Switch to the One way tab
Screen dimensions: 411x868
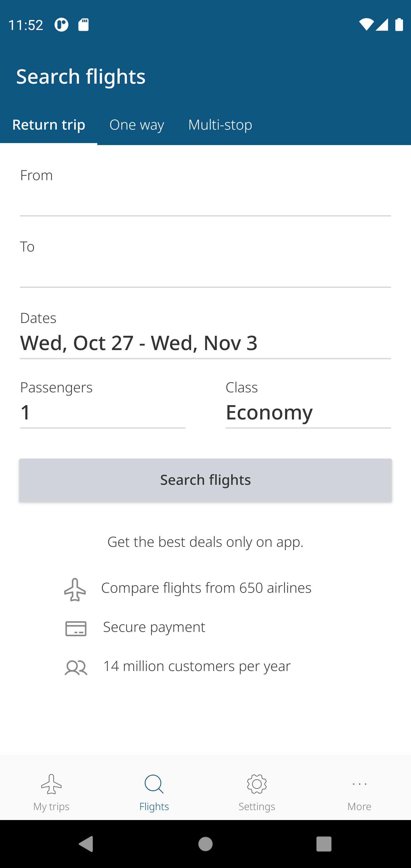tap(137, 125)
